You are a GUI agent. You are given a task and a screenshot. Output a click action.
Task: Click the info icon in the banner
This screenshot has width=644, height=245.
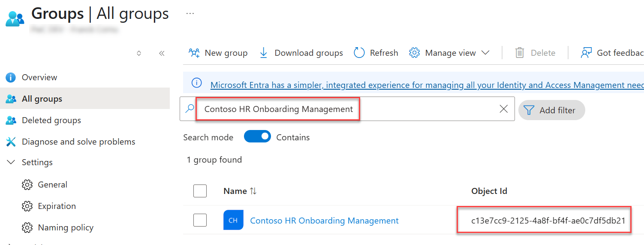196,83
